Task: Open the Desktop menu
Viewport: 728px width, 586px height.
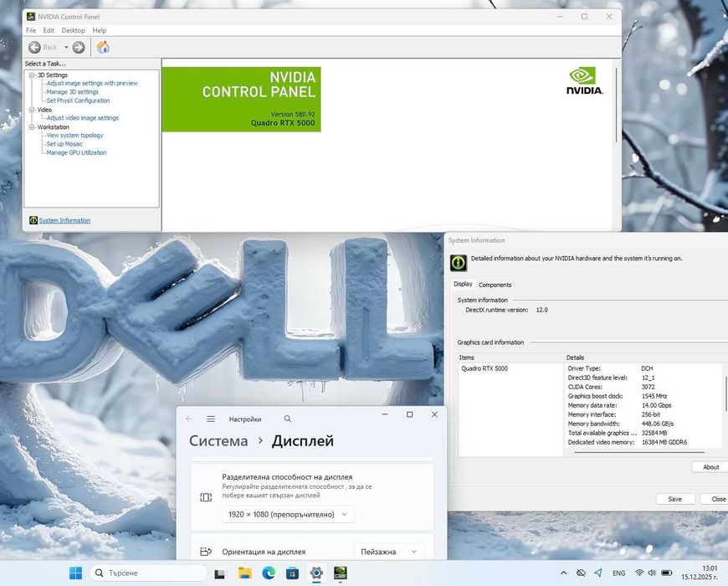Action: point(74,30)
